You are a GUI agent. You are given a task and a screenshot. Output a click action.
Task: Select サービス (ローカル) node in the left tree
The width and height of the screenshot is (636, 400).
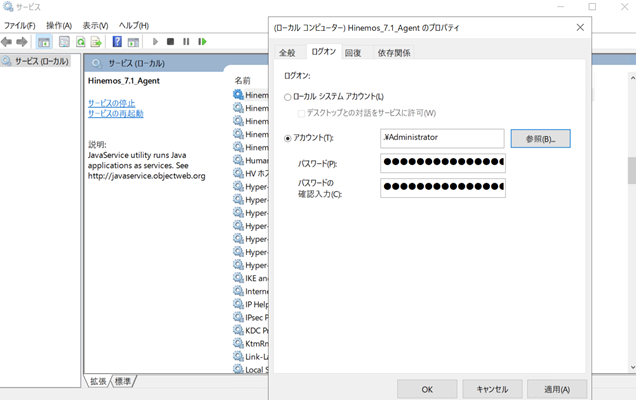pos(35,61)
